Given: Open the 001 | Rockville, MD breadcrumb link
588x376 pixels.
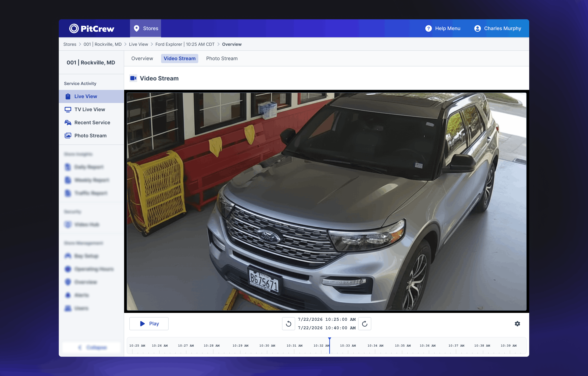Looking at the screenshot, I should [x=103, y=44].
